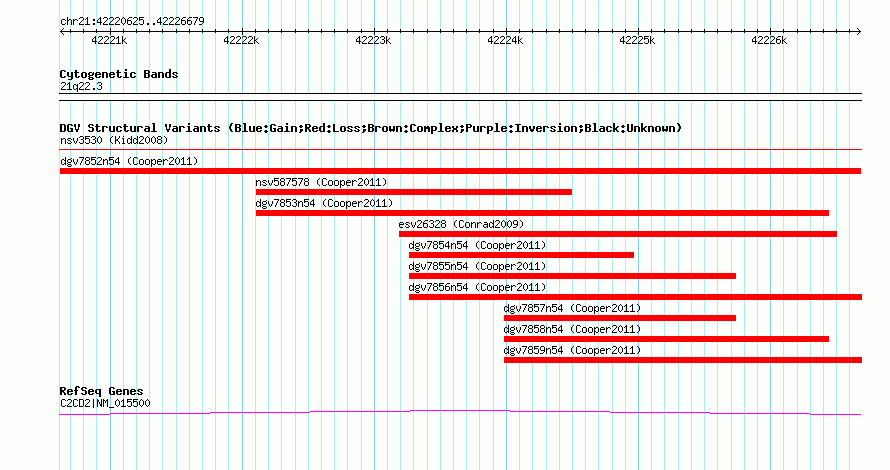
Task: Click the 42222k ruler label
Action: coord(241,40)
